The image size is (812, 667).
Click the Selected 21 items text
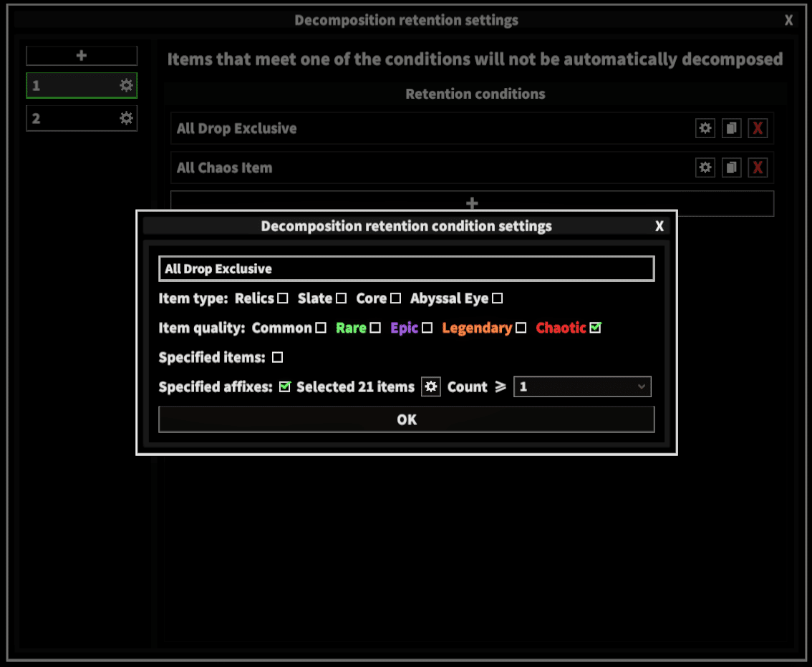pyautogui.click(x=356, y=387)
